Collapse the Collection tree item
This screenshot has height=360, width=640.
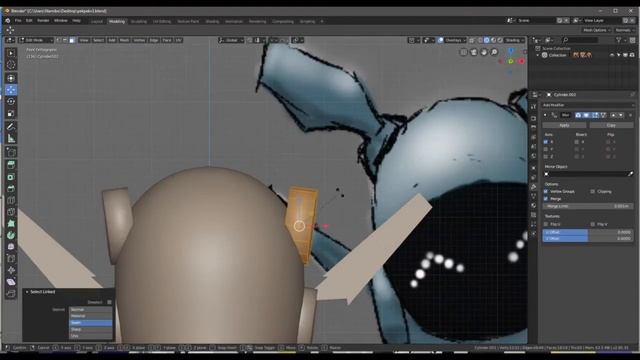[x=538, y=55]
